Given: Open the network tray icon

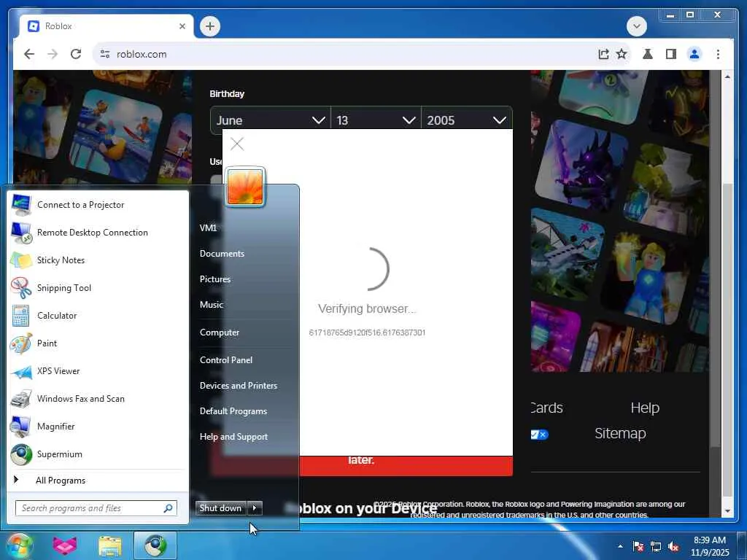Looking at the screenshot, I should (x=656, y=546).
